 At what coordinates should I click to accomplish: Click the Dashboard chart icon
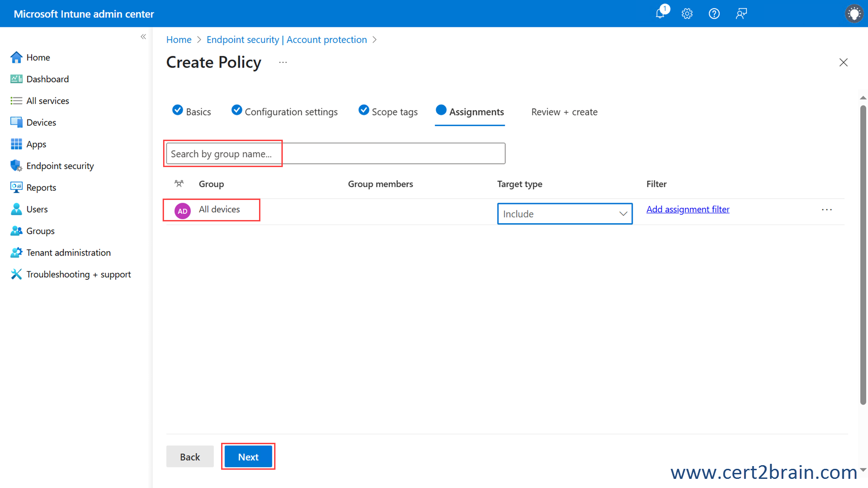(16, 79)
